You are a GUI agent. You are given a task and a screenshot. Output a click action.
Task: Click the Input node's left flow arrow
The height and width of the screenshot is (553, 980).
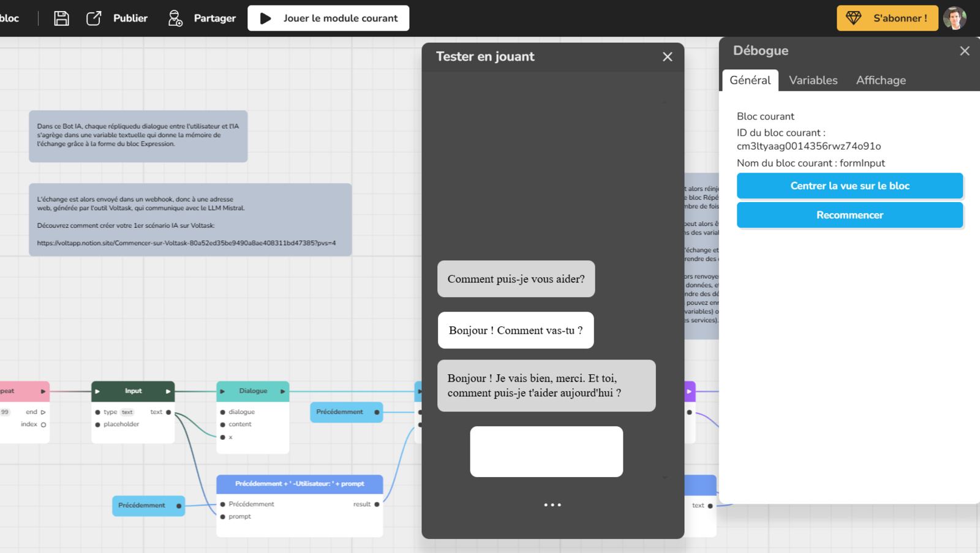pyautogui.click(x=97, y=391)
